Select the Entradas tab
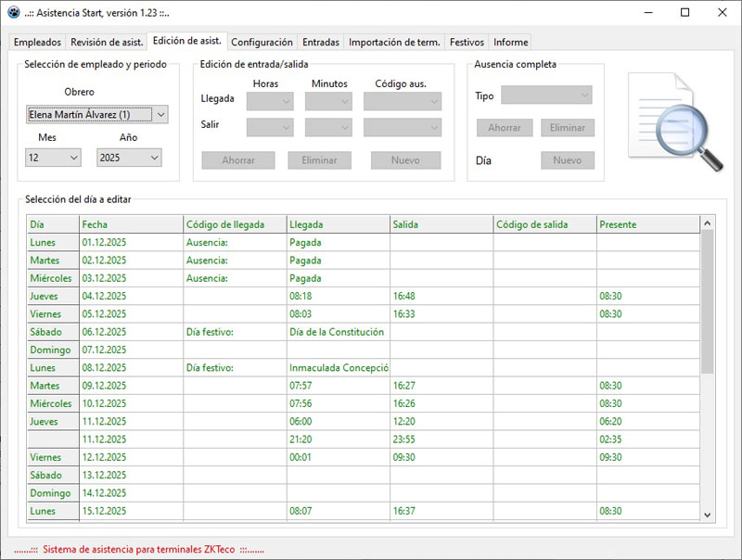Viewport: 742px width, 560px height. (321, 43)
